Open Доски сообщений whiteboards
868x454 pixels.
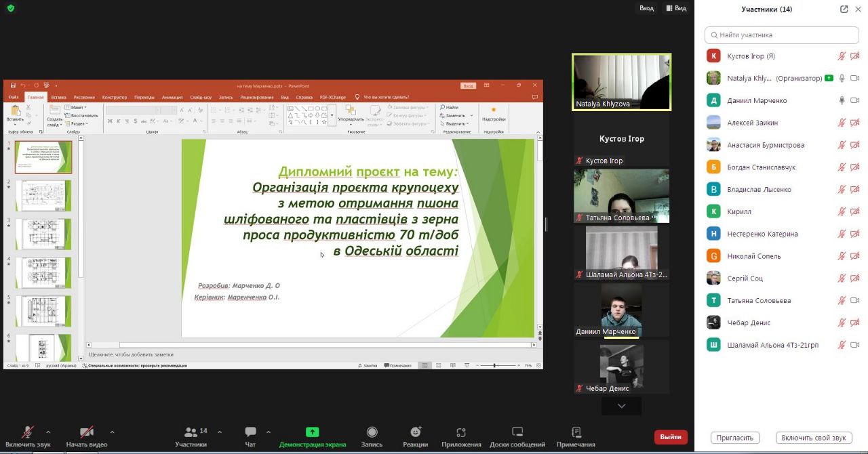[x=517, y=436]
